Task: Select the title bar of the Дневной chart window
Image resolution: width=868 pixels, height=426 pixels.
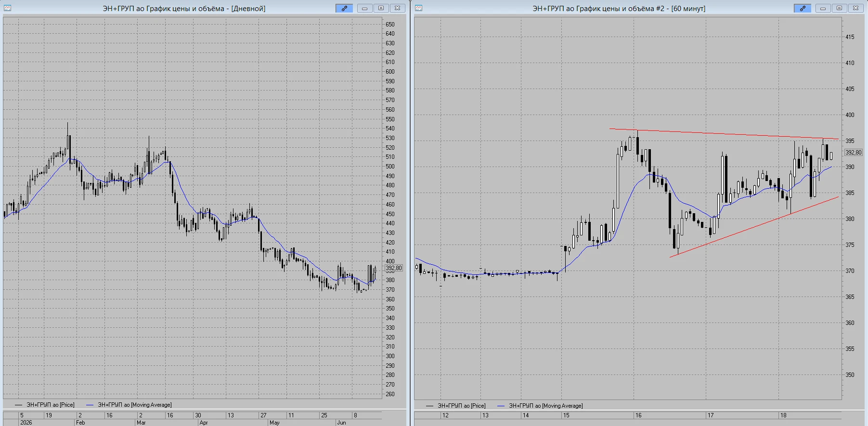Action: click(x=184, y=8)
